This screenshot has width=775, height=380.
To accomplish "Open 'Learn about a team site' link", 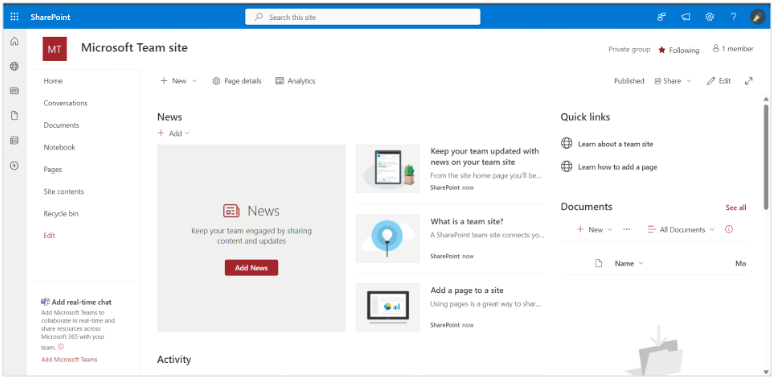I will tap(616, 144).
